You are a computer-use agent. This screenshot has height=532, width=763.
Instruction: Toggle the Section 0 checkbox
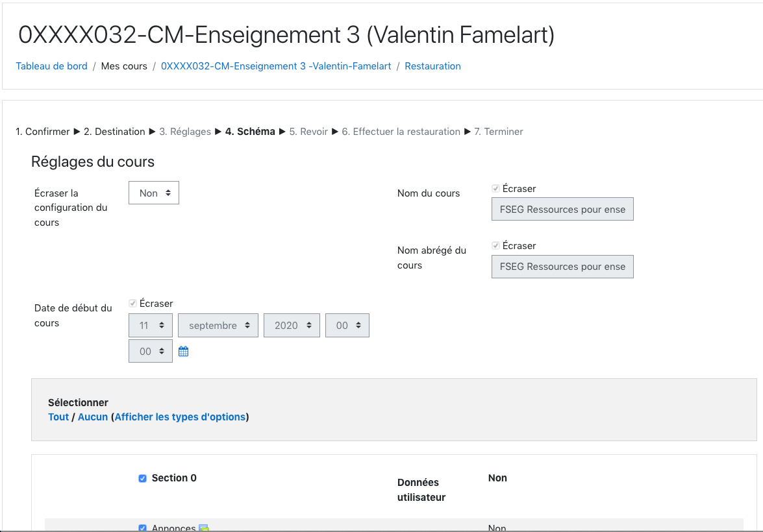[x=143, y=479]
